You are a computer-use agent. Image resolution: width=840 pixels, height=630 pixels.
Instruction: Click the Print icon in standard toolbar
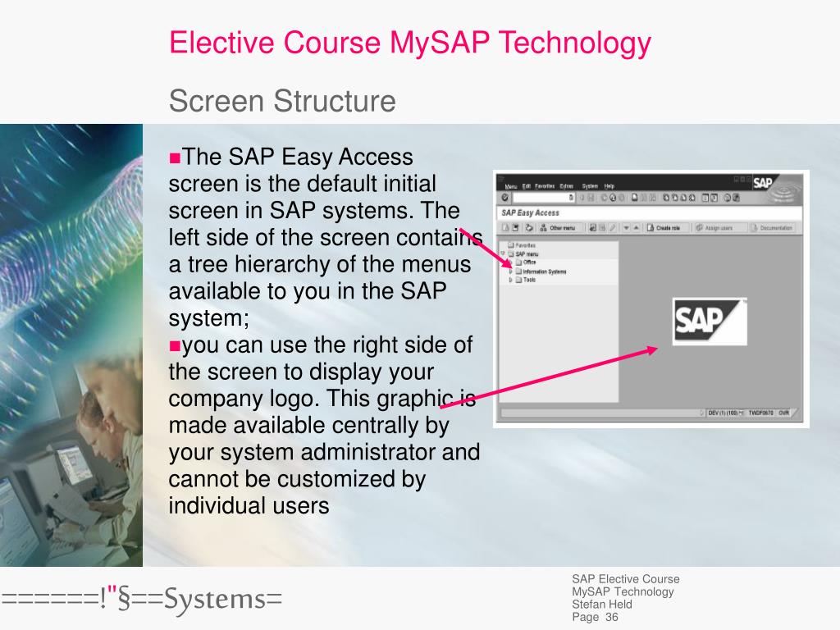pyautogui.click(x=635, y=198)
